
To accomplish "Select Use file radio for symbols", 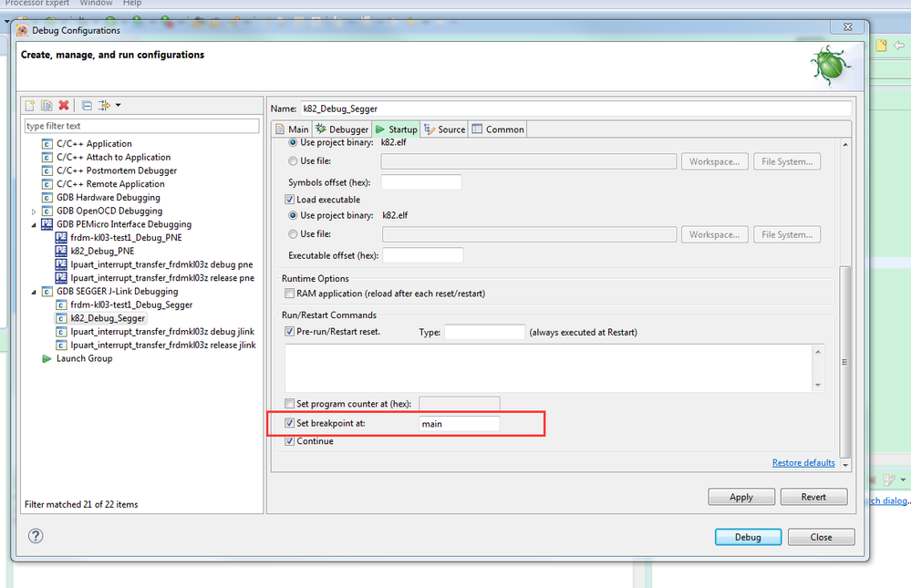I will 293,161.
